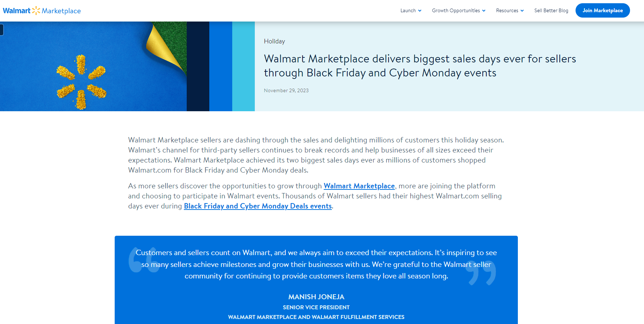Click the Walmart spark icon in the header logo

point(36,11)
